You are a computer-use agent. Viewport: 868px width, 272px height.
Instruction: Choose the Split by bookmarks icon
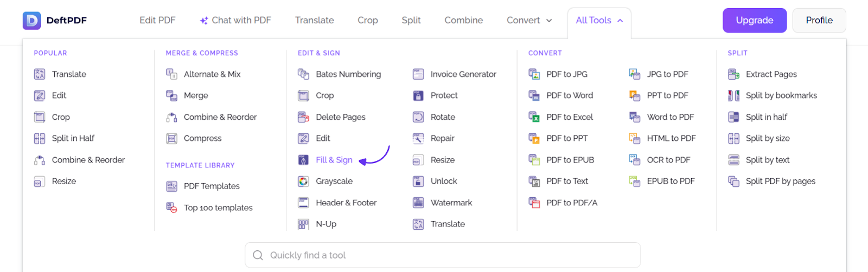coord(734,95)
